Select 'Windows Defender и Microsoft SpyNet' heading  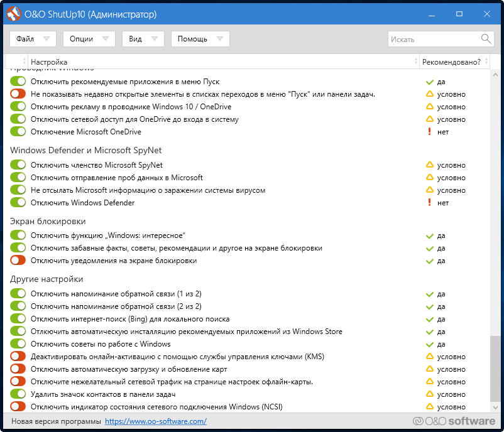tap(85, 150)
